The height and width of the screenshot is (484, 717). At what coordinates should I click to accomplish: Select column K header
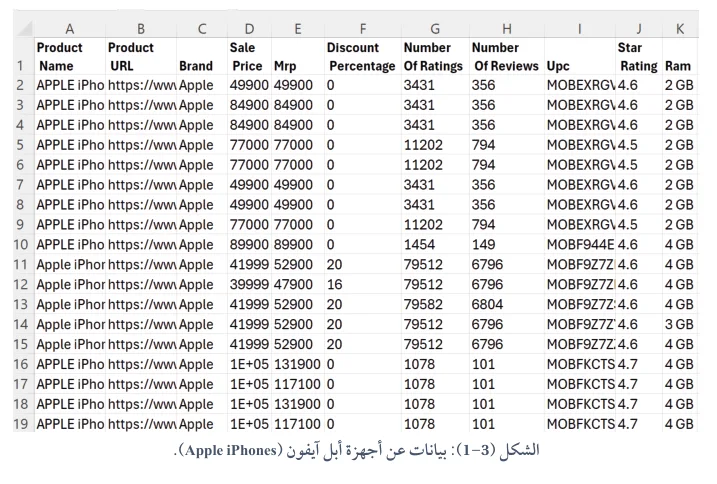[680, 29]
